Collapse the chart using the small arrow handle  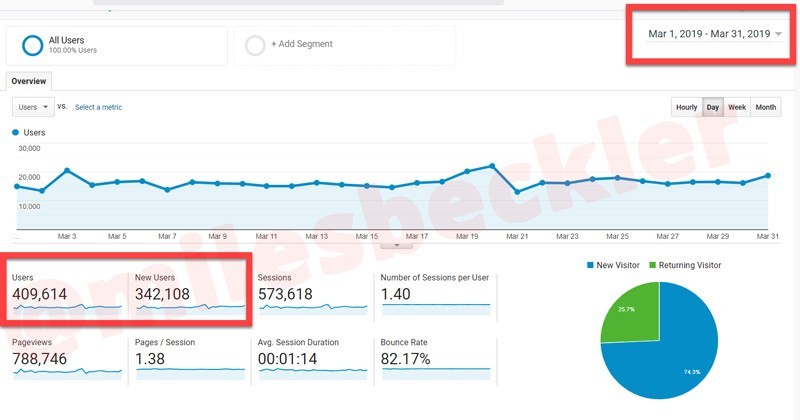[x=396, y=245]
